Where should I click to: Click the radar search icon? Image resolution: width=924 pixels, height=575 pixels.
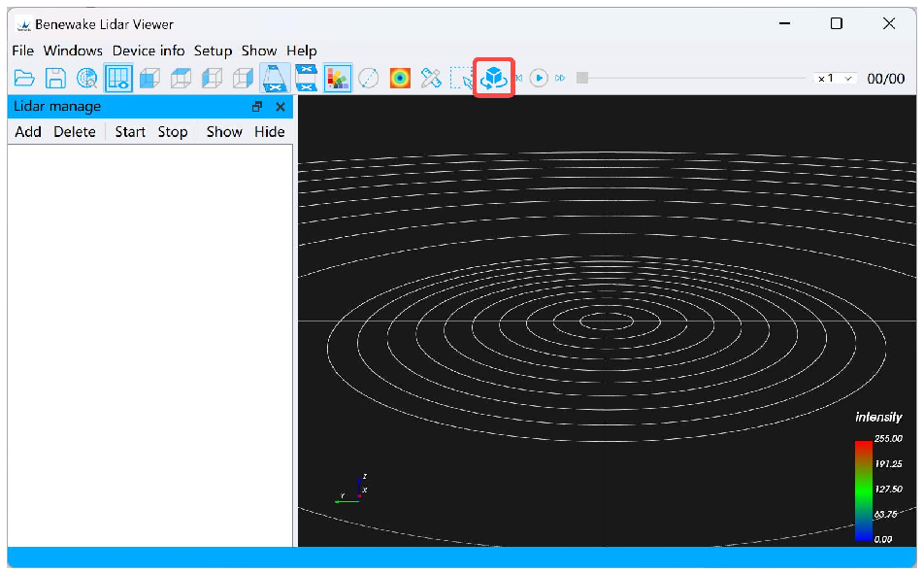coord(87,78)
